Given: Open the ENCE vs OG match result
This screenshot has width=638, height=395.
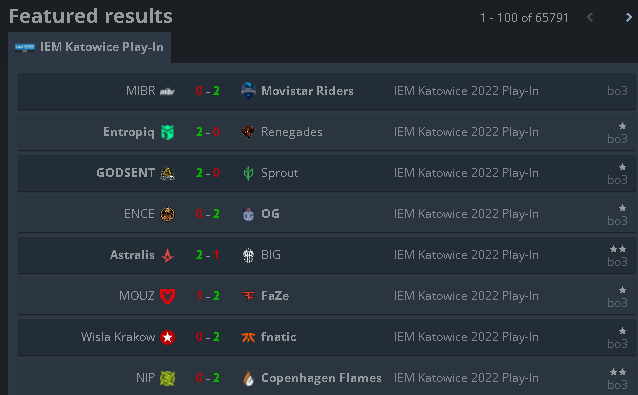Looking at the screenshot, I should [x=326, y=214].
